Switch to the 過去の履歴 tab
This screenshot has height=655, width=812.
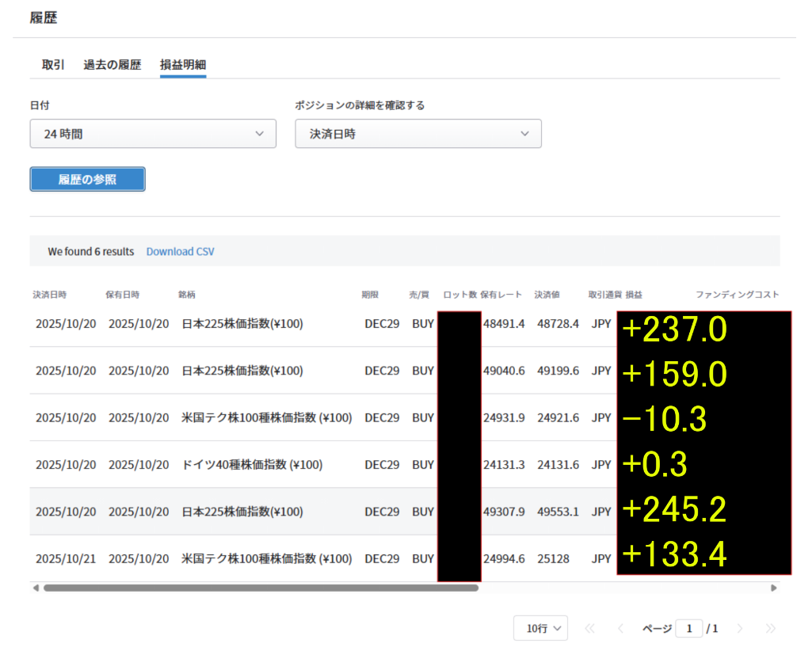tap(112, 65)
